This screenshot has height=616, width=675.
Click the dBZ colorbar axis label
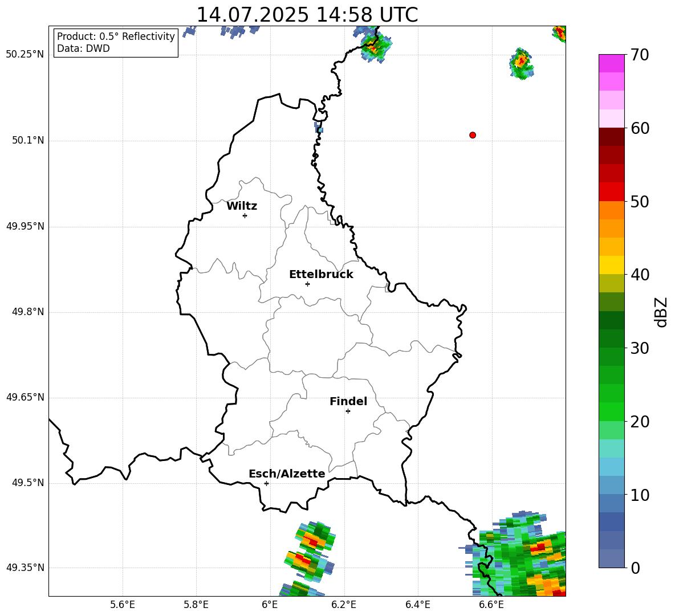point(661,312)
